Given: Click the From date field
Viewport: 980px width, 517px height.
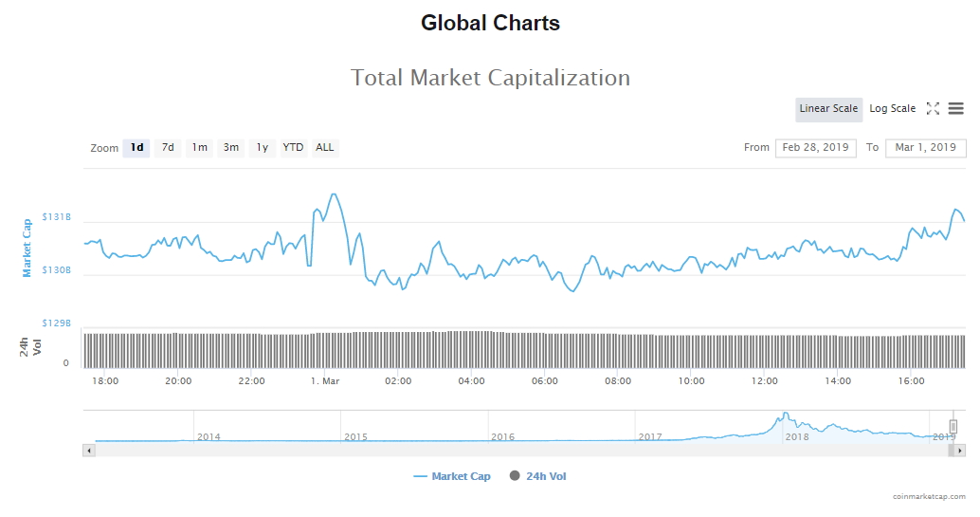Looking at the screenshot, I should click(815, 148).
